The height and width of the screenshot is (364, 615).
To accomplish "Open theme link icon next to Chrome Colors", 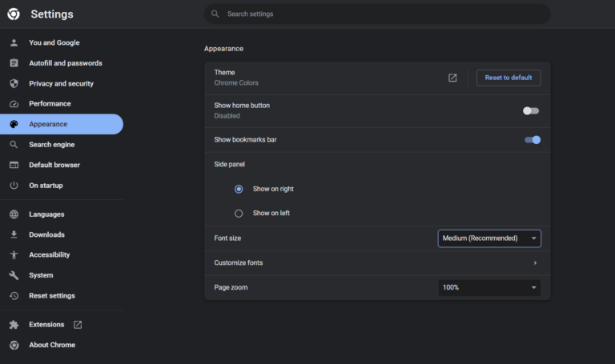I will 452,78.
